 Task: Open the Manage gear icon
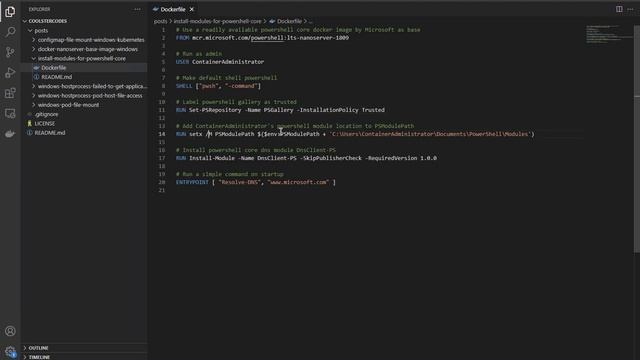[x=10, y=351]
